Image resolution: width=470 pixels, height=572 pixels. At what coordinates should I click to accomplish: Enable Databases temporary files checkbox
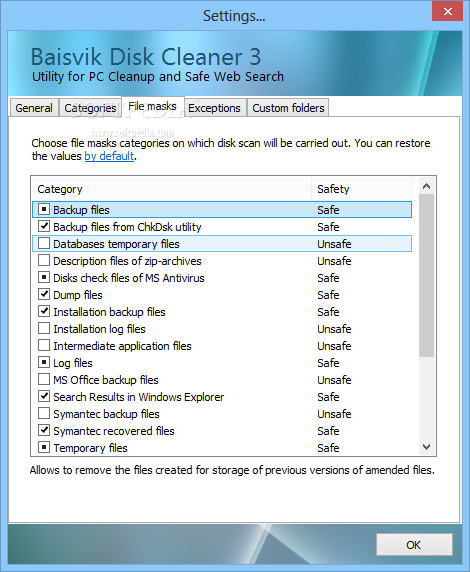(x=44, y=243)
